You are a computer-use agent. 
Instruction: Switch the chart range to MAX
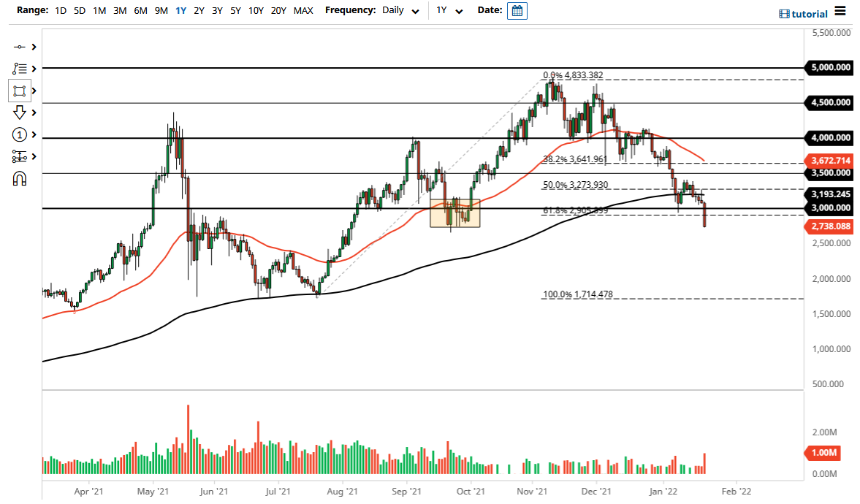tap(303, 10)
